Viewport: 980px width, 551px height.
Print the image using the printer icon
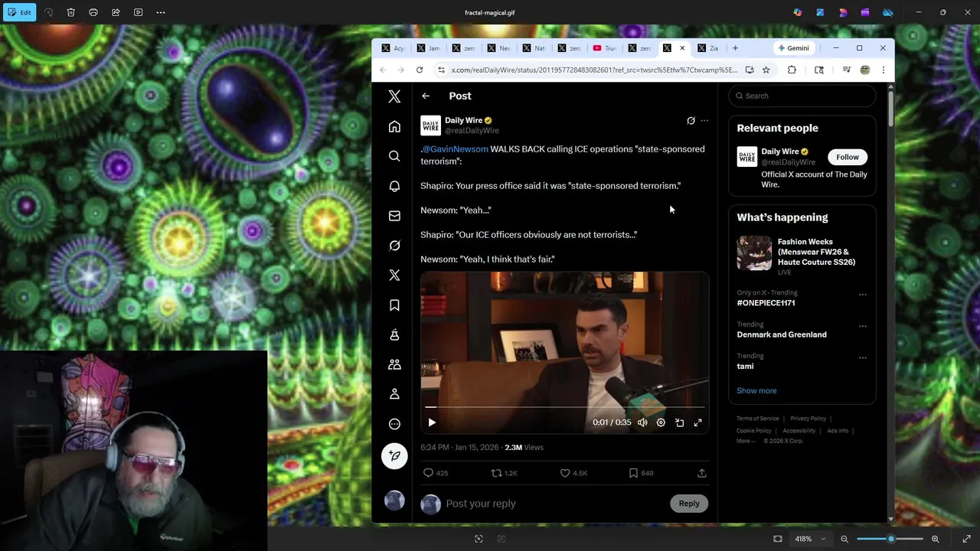coord(93,12)
